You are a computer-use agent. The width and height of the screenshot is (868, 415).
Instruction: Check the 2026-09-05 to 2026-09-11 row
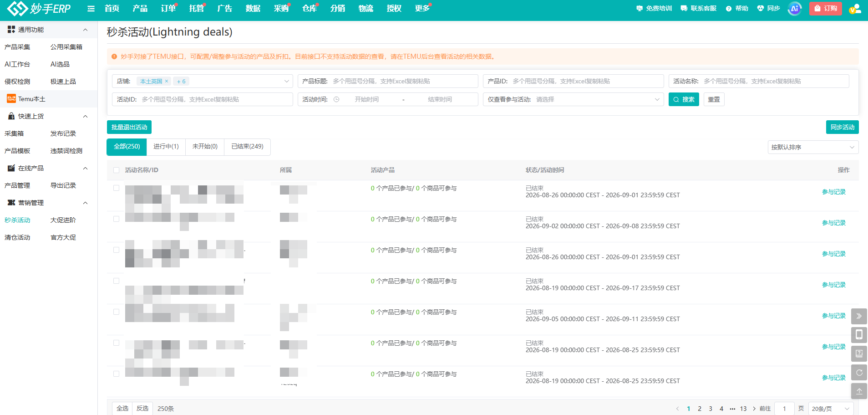pyautogui.click(x=116, y=312)
